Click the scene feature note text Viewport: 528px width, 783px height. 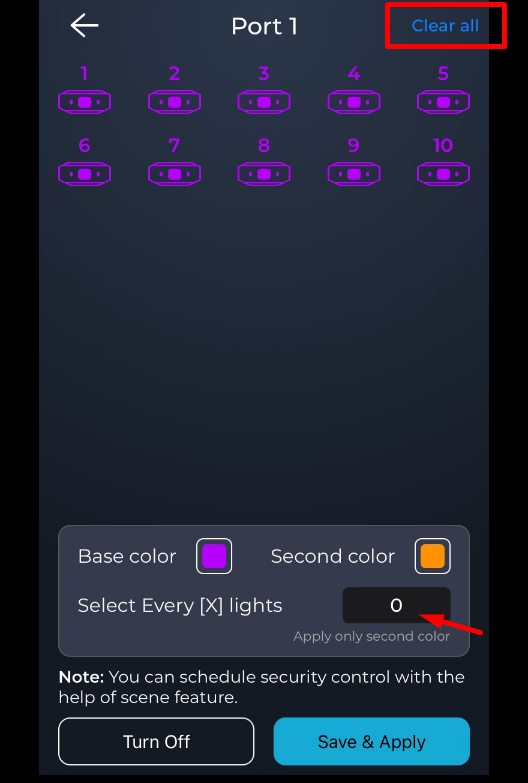[262, 687]
